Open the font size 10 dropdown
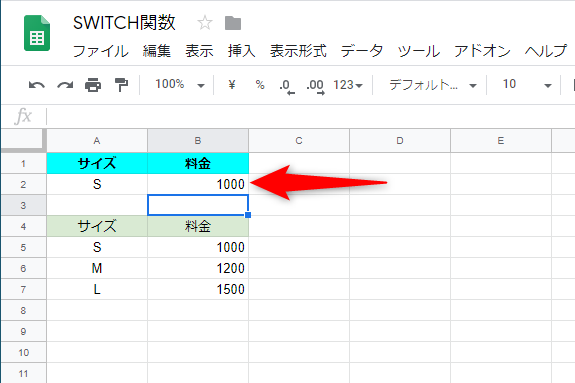Viewport: 575px width, 383px height. tap(527, 85)
